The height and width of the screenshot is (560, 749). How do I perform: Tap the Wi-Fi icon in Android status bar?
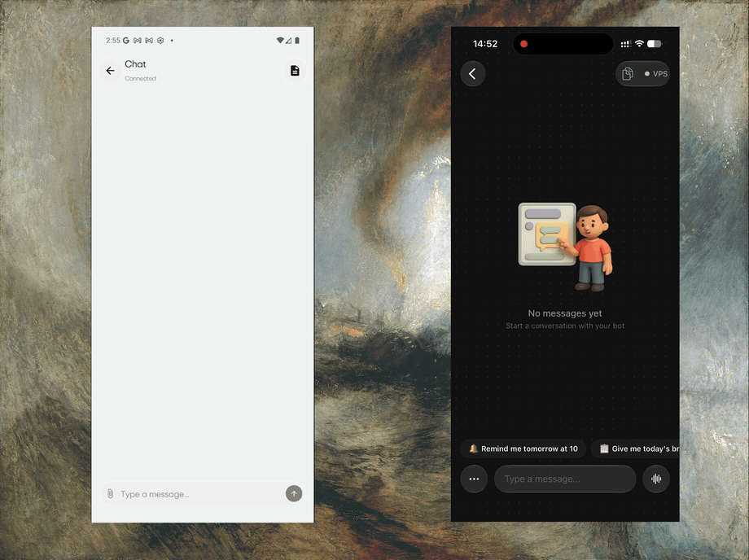(x=280, y=41)
